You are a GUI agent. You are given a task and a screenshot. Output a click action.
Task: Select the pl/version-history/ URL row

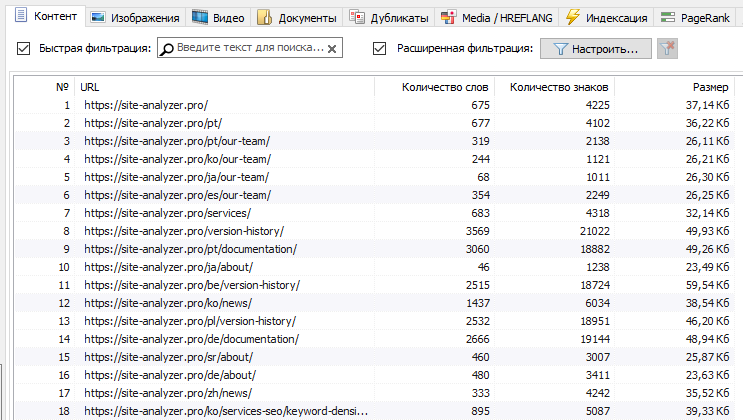click(374, 321)
